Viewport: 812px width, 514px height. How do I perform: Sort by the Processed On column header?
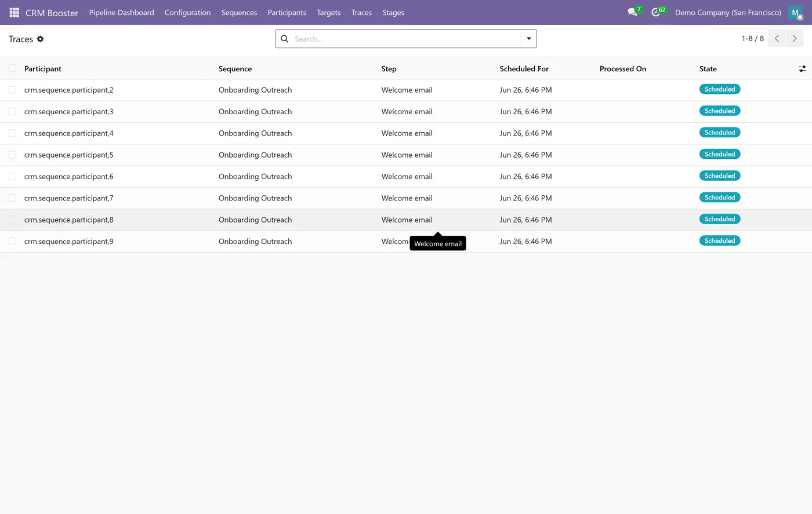[623, 68]
